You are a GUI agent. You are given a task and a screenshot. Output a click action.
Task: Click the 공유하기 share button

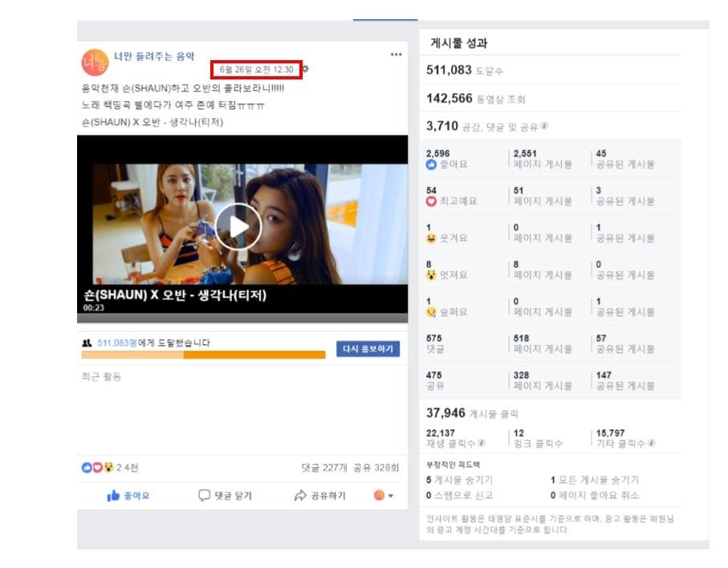tap(319, 496)
